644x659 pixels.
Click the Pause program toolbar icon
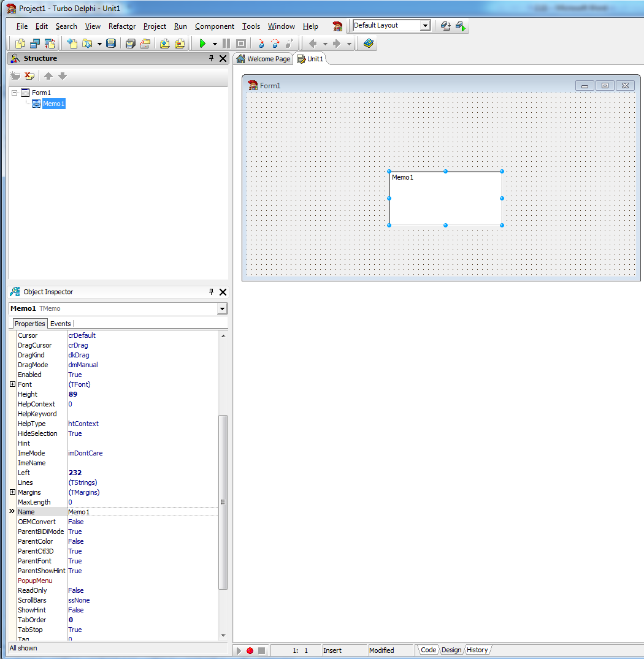click(x=226, y=44)
